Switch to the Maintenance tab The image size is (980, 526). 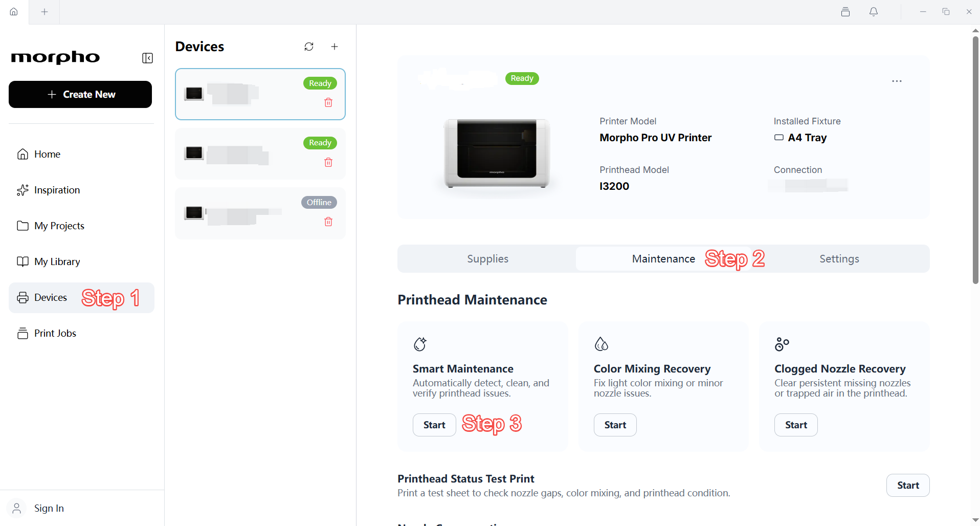click(663, 259)
